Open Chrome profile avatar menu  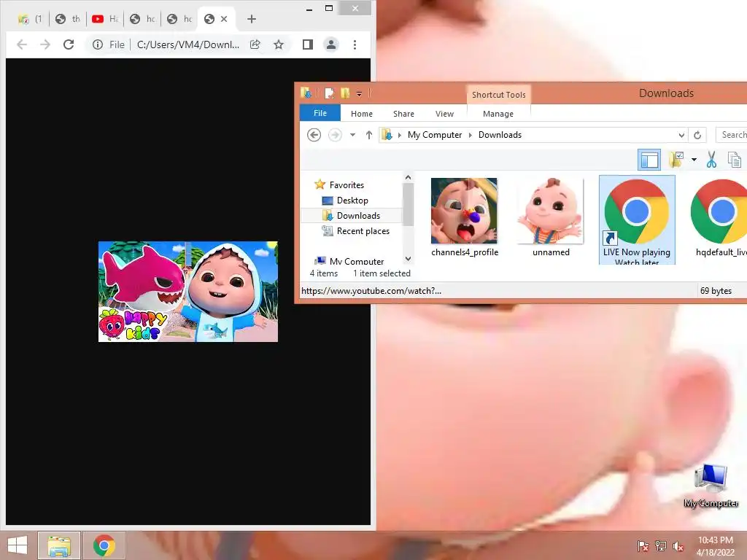pyautogui.click(x=331, y=44)
